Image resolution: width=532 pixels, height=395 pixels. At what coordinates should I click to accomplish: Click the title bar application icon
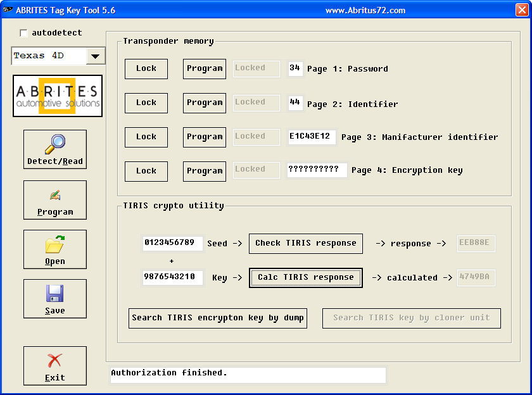point(8,10)
